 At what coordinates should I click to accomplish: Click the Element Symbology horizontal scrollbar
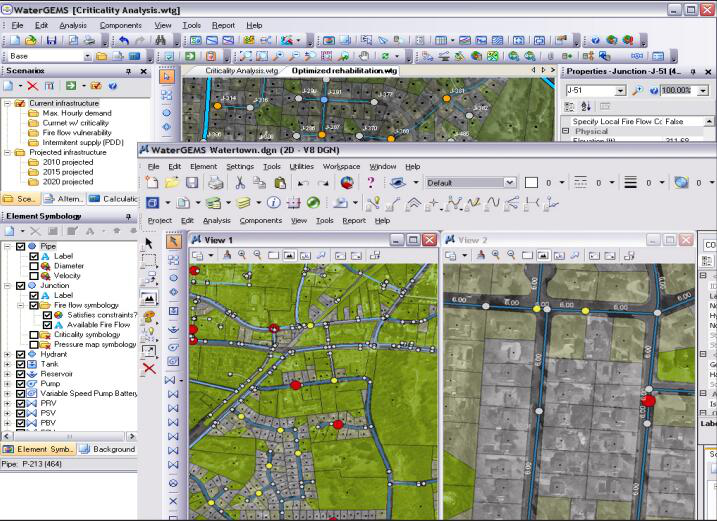tap(69, 436)
